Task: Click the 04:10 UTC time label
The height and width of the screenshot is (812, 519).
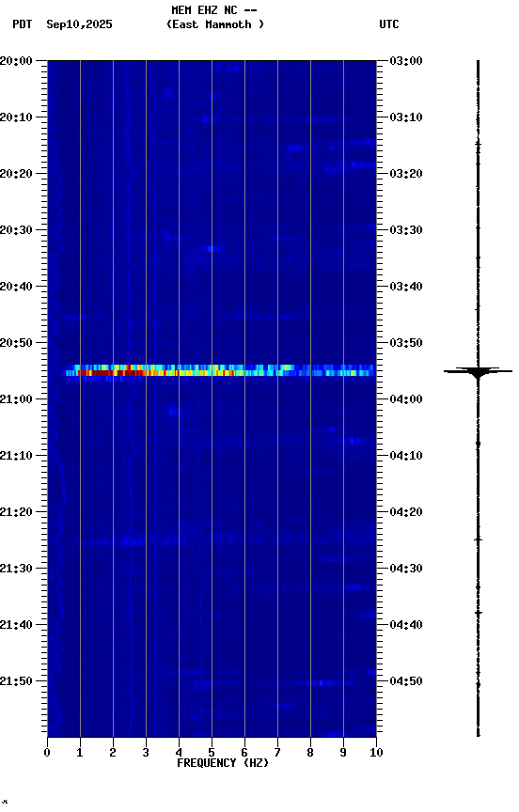Action: (406, 456)
